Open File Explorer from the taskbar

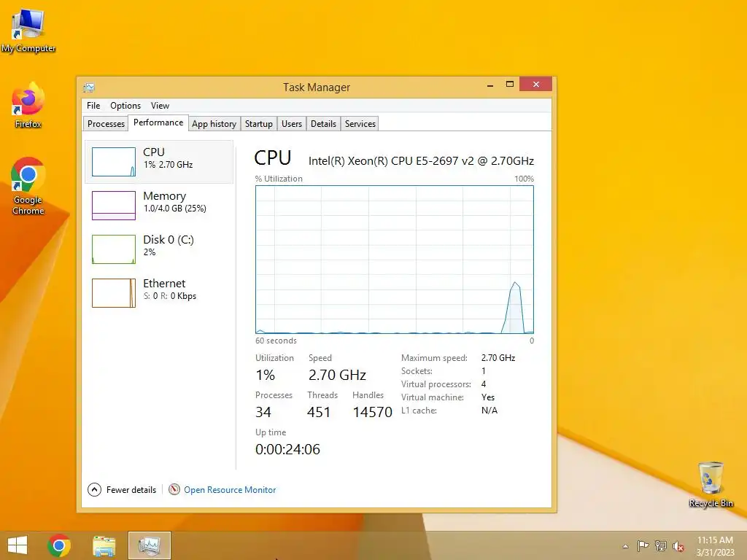104,545
